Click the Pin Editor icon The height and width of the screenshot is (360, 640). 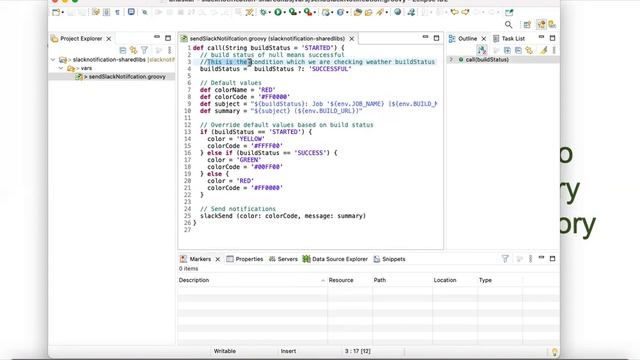509,12
